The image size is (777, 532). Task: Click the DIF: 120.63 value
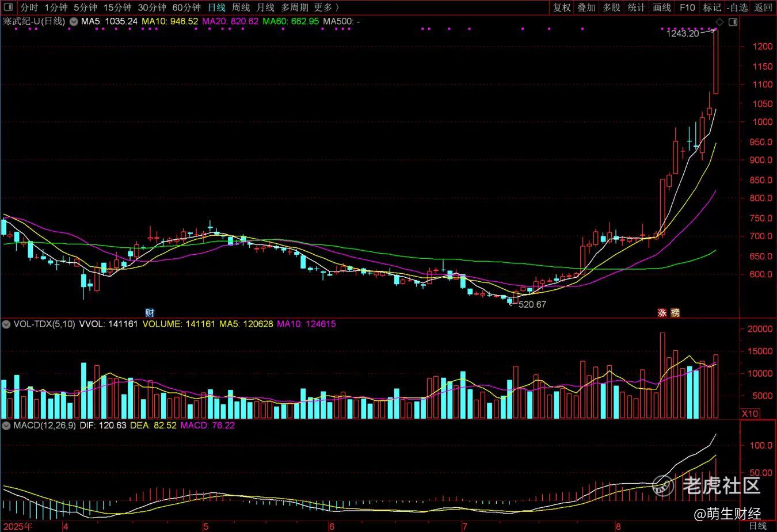tap(103, 426)
